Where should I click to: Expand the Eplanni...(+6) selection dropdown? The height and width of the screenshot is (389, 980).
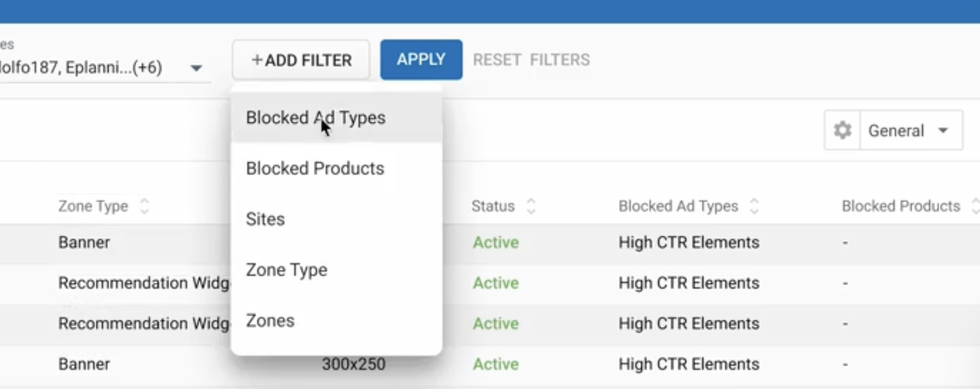(x=197, y=68)
